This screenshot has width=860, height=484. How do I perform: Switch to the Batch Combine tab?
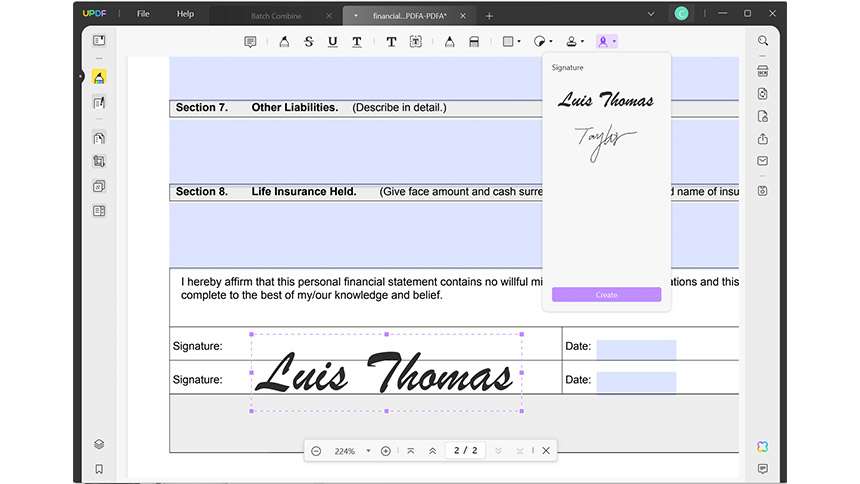click(276, 16)
